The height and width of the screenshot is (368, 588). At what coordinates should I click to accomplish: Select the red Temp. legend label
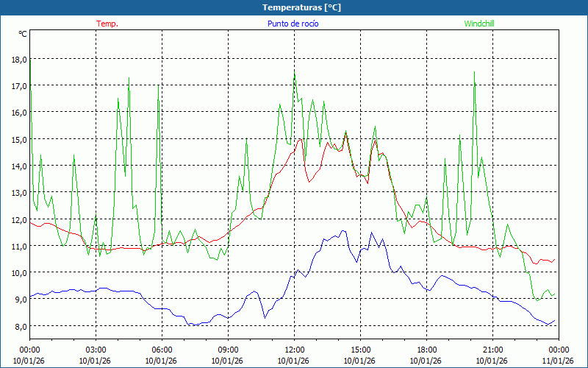[x=107, y=24]
